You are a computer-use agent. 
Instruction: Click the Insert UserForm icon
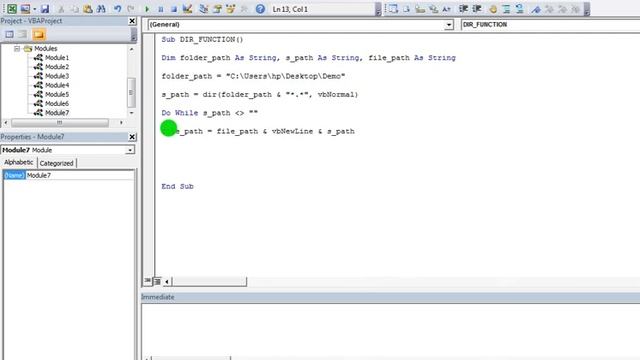25,9
